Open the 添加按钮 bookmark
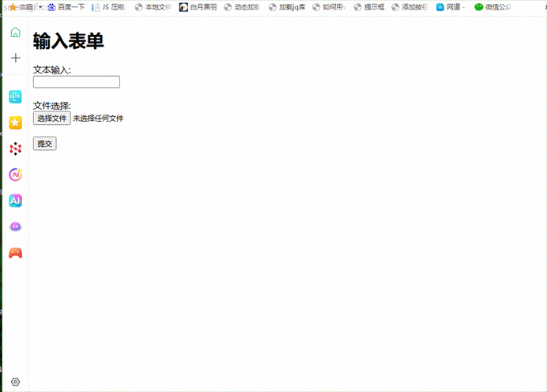This screenshot has width=547, height=392. pyautogui.click(x=409, y=7)
